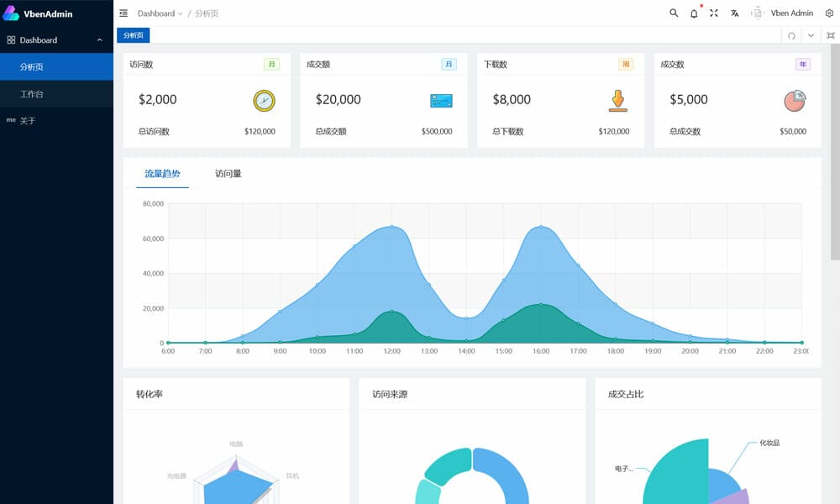The image size is (840, 504).
Task: Select the 分析页 tab chip
Action: [x=134, y=36]
